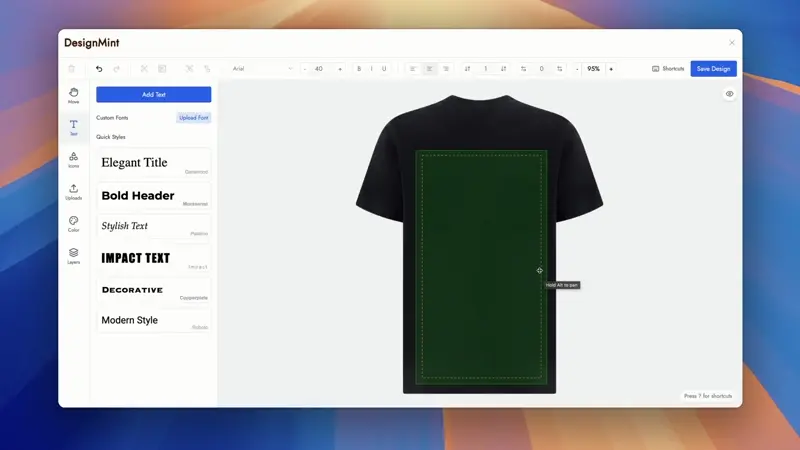Toggle underline formatting
The height and width of the screenshot is (450, 800).
(x=384, y=68)
